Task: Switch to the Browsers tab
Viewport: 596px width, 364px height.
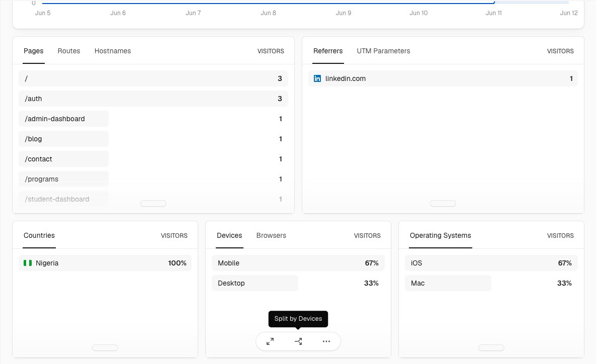Action: click(271, 236)
